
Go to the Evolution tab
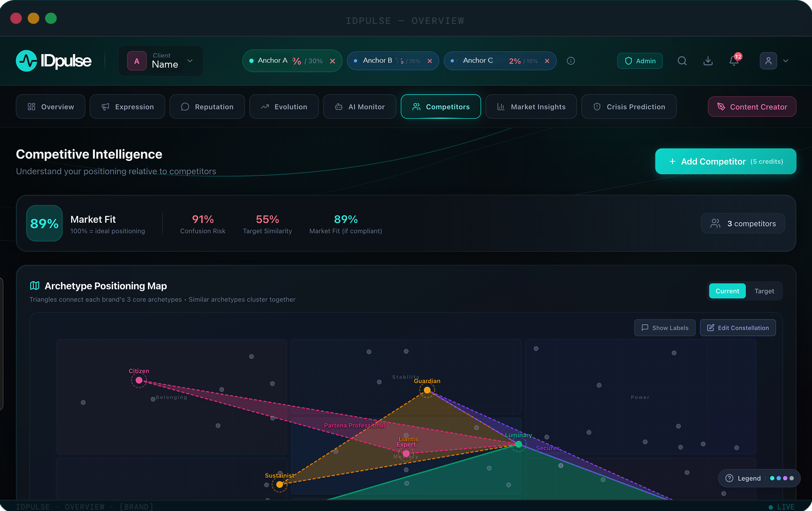tap(284, 106)
